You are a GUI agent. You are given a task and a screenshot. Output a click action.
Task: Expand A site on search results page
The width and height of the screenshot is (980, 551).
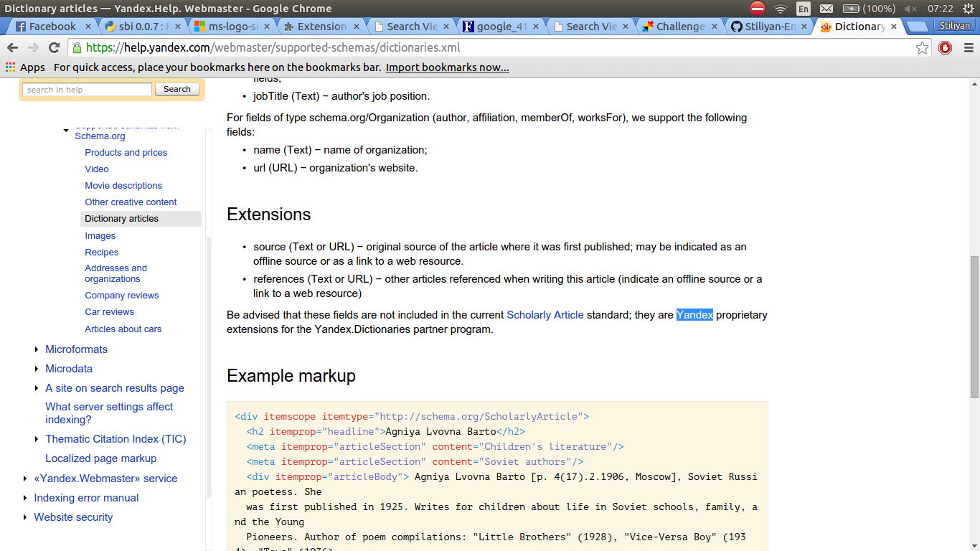tap(37, 388)
